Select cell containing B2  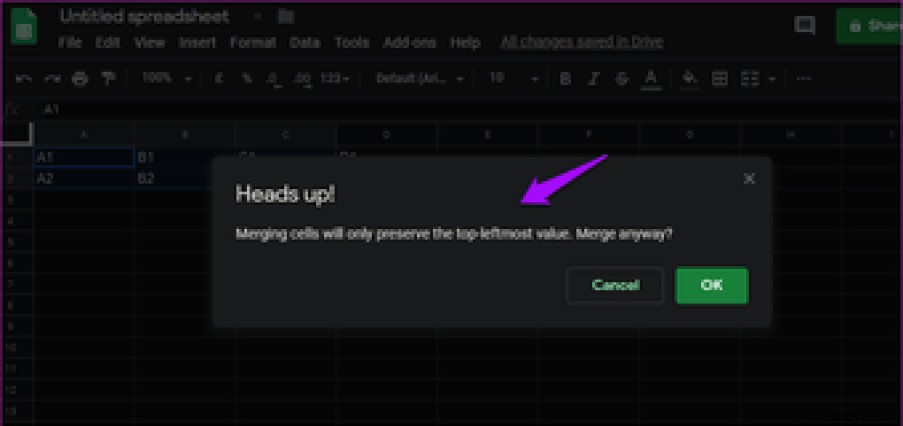pos(174,178)
